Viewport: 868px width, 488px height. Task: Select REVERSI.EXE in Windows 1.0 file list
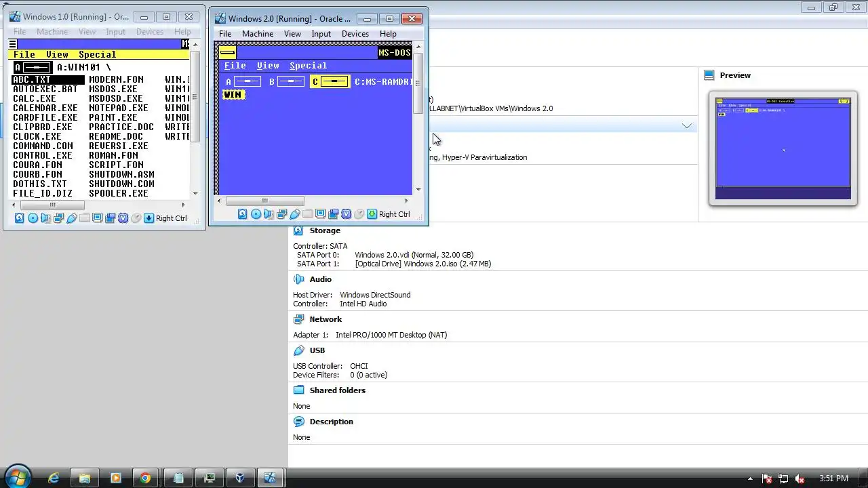pos(119,146)
